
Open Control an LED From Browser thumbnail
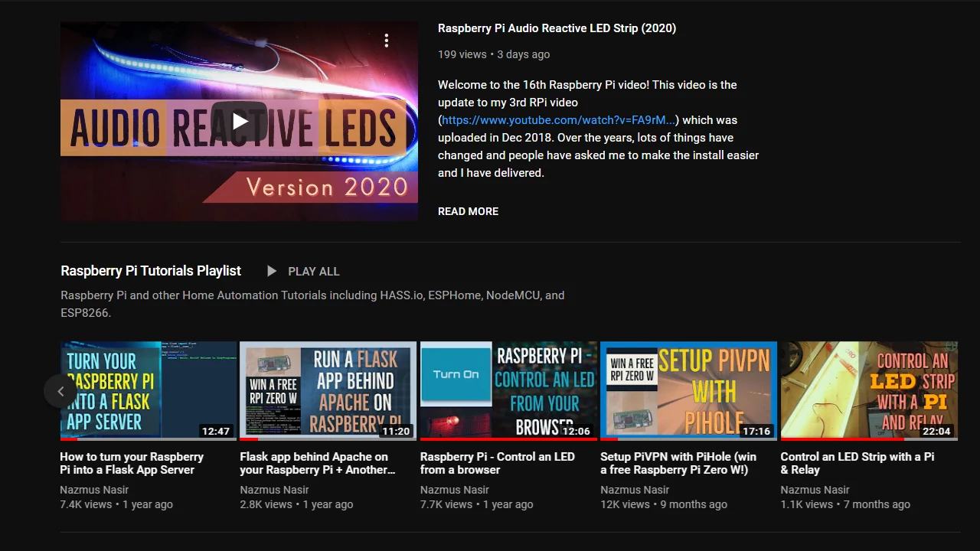pyautogui.click(x=508, y=390)
